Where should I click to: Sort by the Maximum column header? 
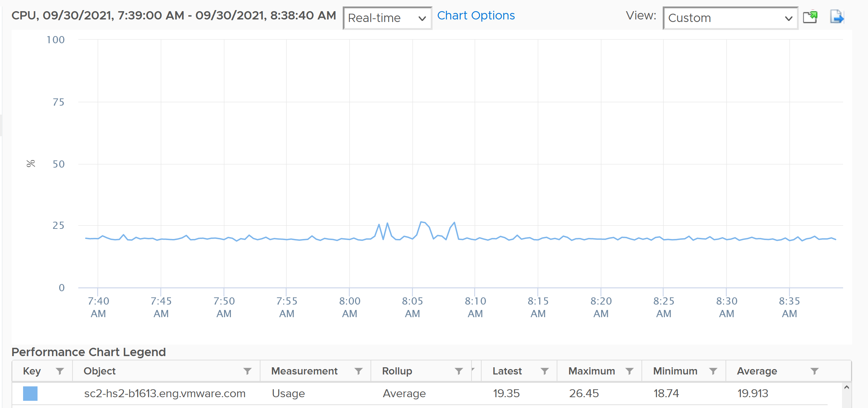(x=592, y=371)
